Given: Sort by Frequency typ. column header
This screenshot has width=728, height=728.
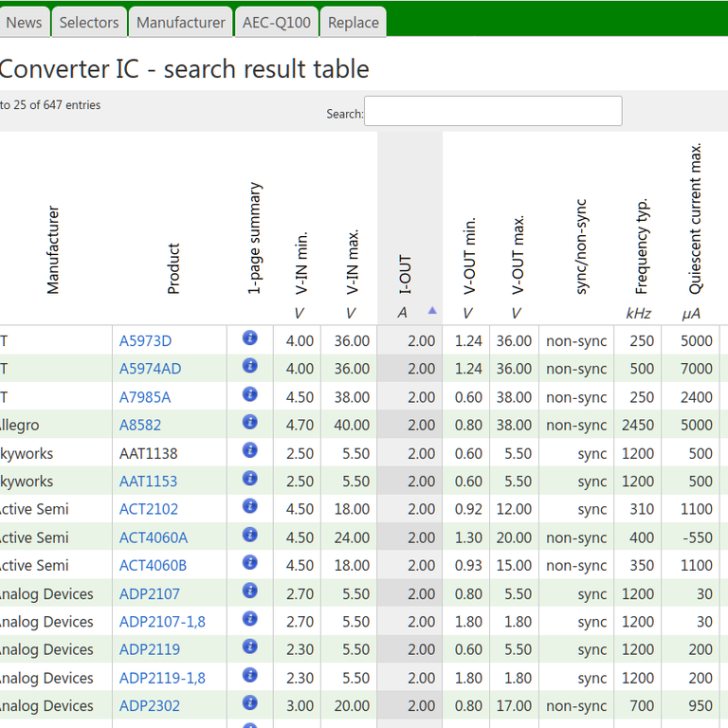Looking at the screenshot, I should point(641,246).
